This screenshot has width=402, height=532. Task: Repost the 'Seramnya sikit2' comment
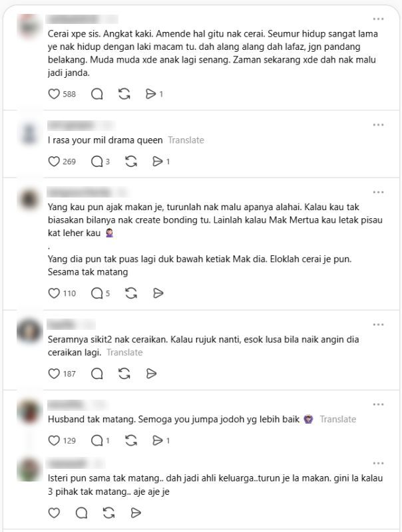click(124, 374)
